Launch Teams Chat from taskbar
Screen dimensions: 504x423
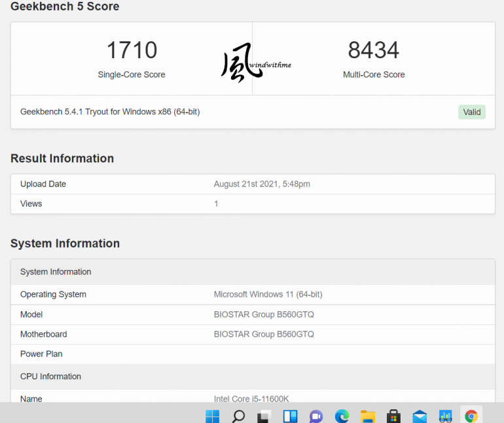316,416
